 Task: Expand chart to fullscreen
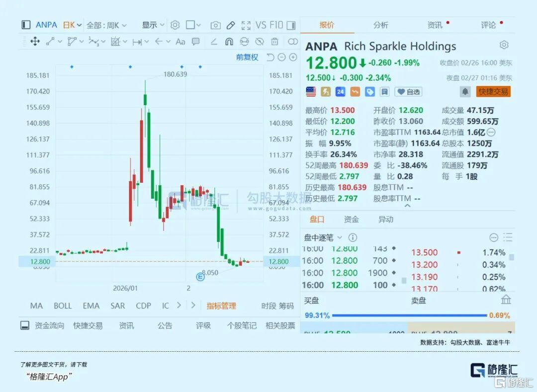pos(245,25)
